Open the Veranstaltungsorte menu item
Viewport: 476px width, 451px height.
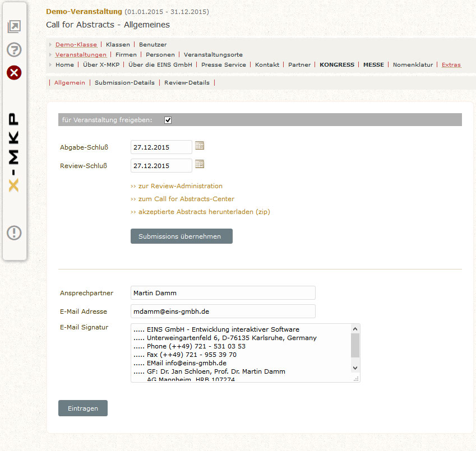[213, 54]
